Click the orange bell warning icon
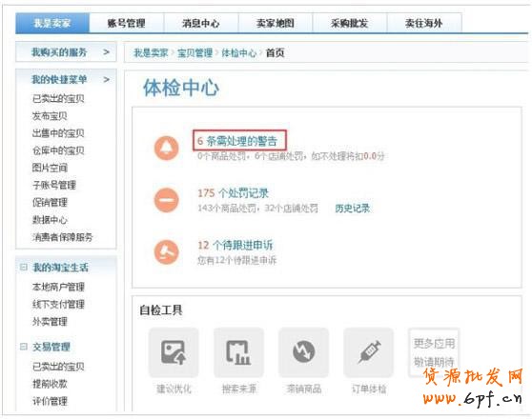Screen dimensions: 532x419 pyautogui.click(x=166, y=148)
